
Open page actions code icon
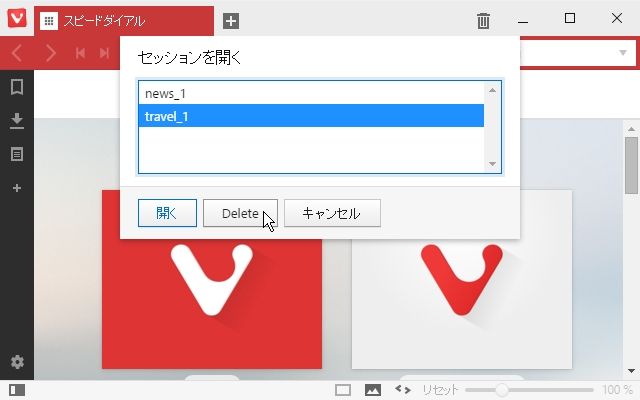click(x=403, y=389)
